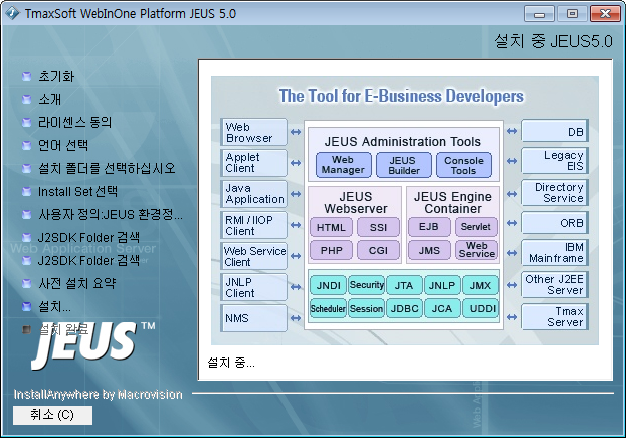The width and height of the screenshot is (626, 438).
Task: Select the 사전 설치 요약 step
Action: point(77,283)
